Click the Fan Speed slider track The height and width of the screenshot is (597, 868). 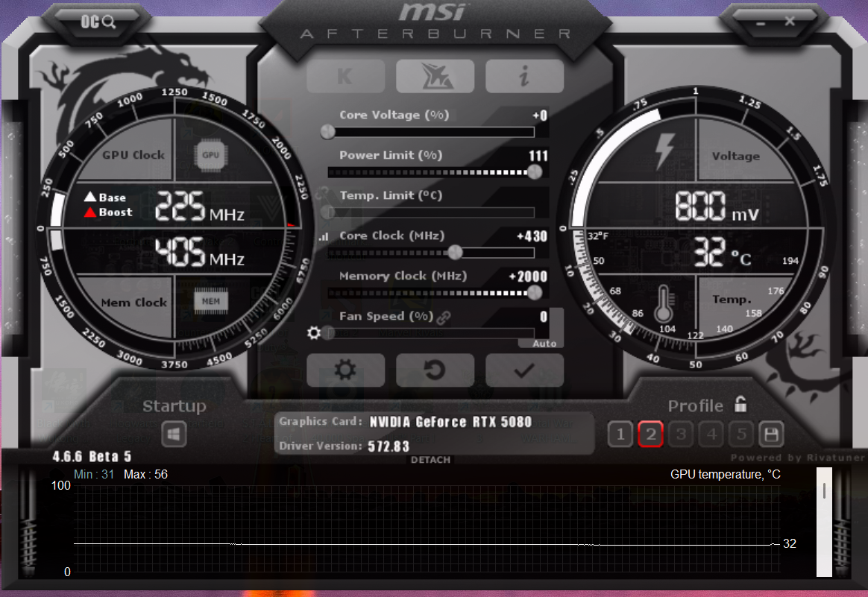[x=431, y=333]
